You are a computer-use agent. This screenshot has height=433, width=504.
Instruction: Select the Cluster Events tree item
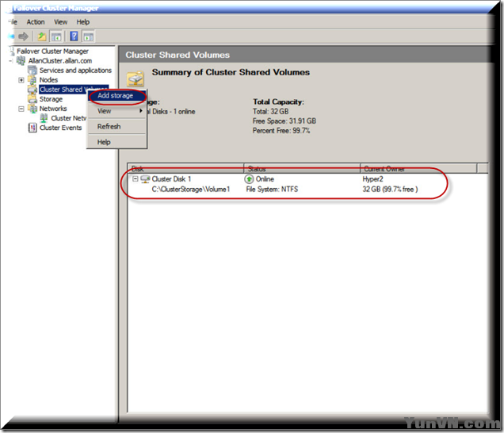tap(60, 128)
